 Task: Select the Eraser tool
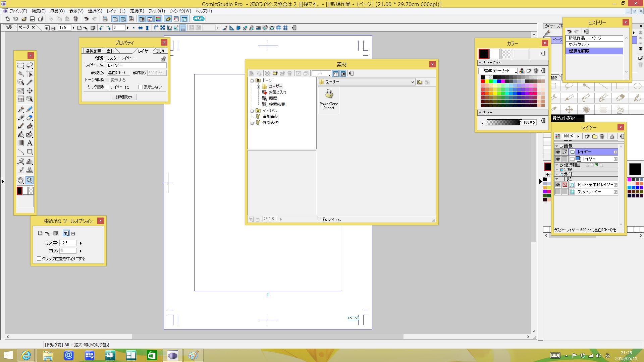click(x=30, y=118)
